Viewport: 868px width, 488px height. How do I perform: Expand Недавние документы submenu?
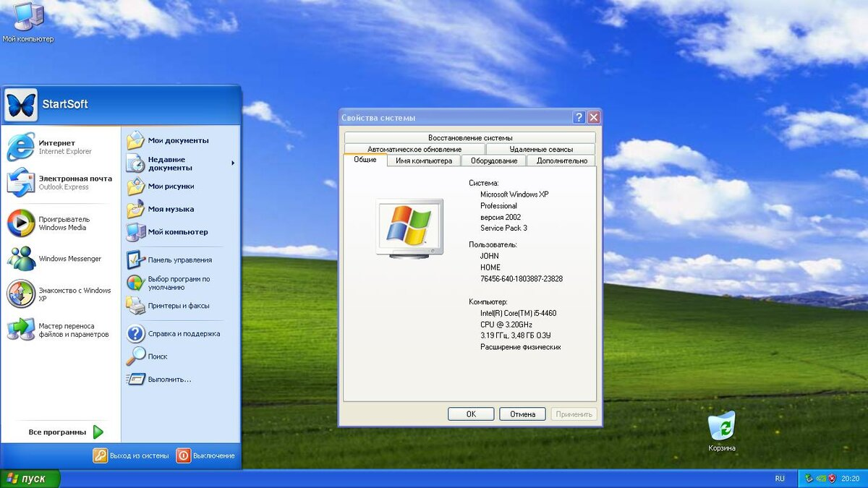[x=181, y=163]
